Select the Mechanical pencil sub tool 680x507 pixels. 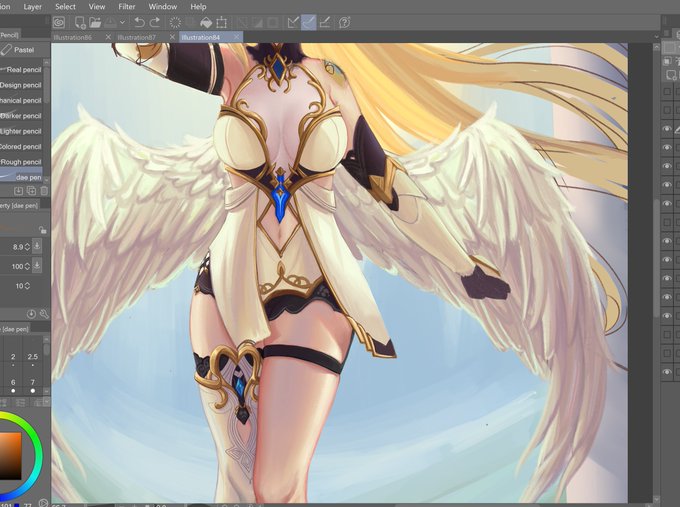coord(21,100)
